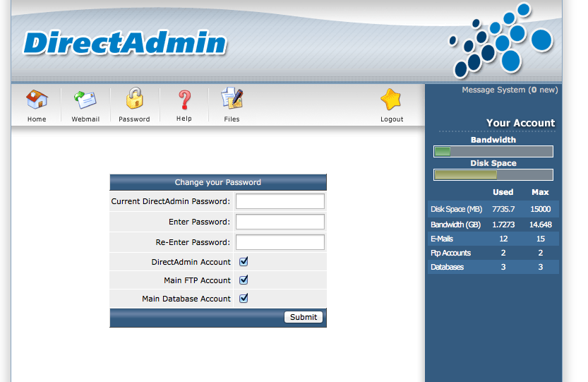The image size is (588, 382).
Task: Click the Home house icon
Action: (37, 100)
